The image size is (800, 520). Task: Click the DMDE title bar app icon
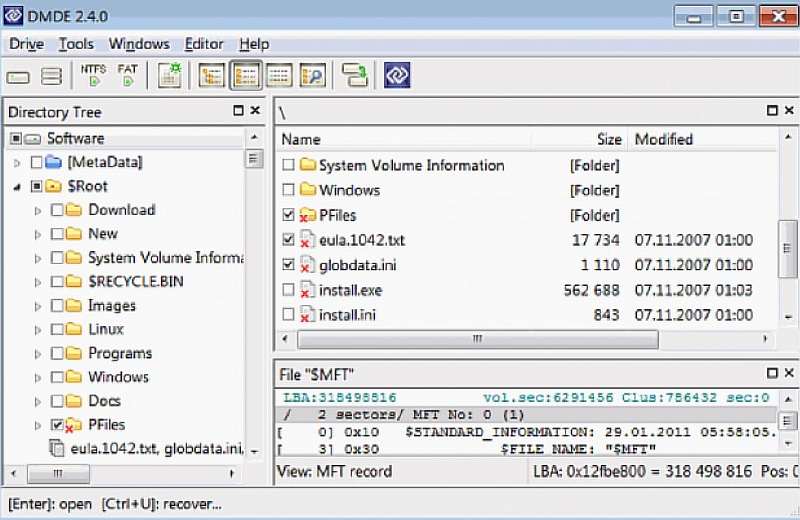point(13,15)
